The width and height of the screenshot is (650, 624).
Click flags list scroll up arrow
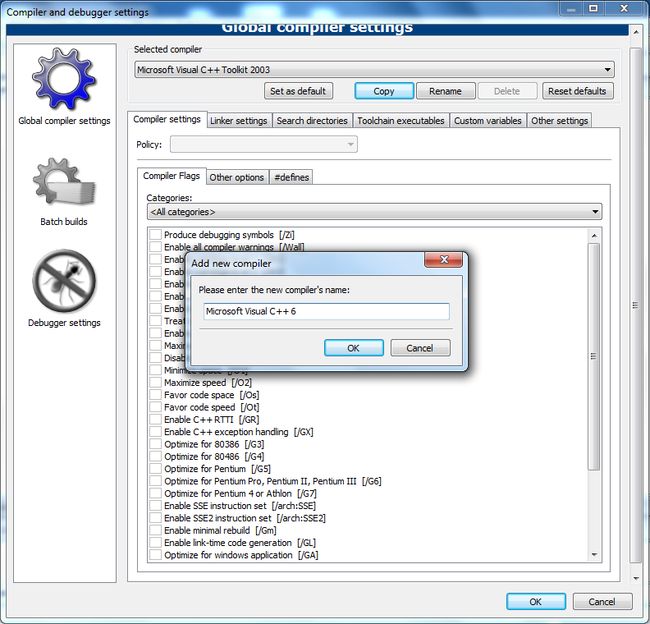594,236
